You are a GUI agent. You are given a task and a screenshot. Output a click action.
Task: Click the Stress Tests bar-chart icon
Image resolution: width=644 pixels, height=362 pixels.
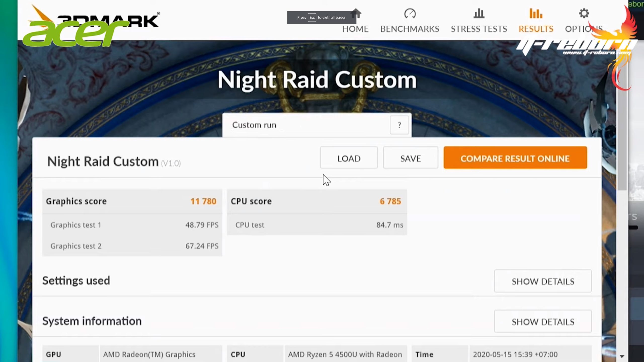[x=479, y=14]
